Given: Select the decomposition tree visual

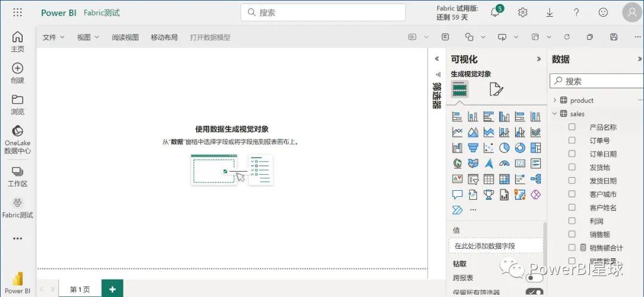Looking at the screenshot, I should (535, 179).
